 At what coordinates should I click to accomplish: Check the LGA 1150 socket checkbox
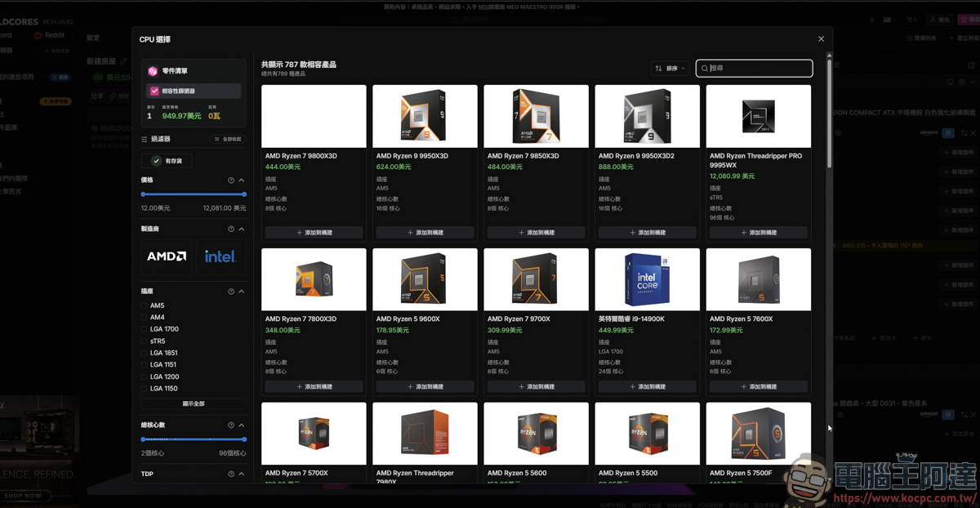click(x=145, y=389)
